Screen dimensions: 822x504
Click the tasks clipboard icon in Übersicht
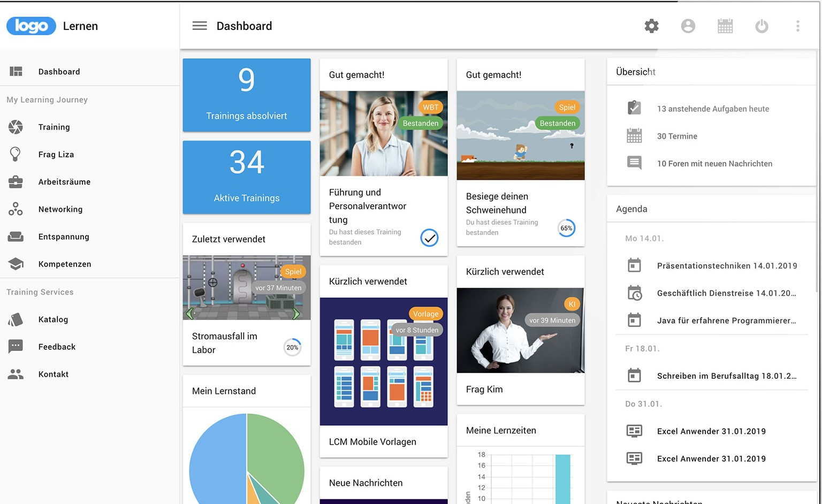tap(634, 108)
